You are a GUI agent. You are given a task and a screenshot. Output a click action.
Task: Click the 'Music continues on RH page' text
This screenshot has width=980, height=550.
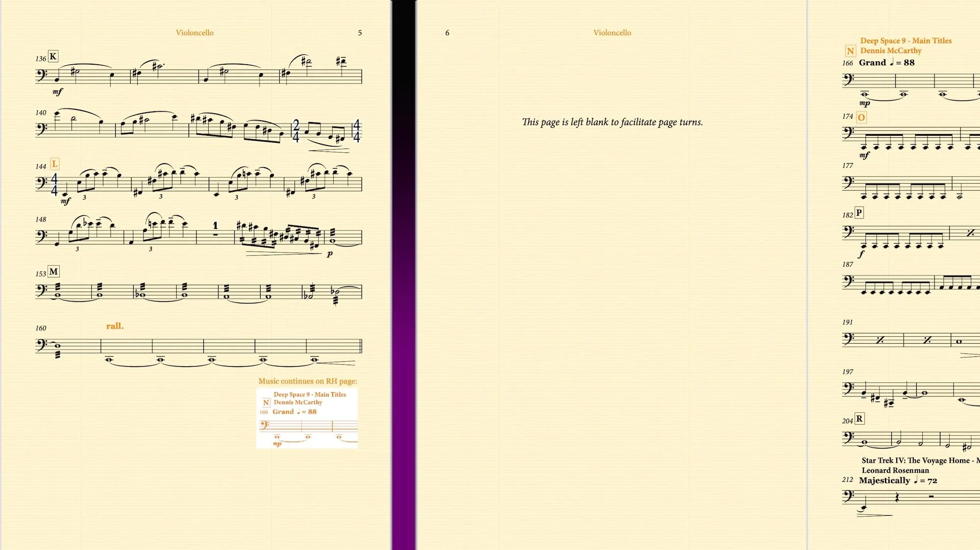308,381
